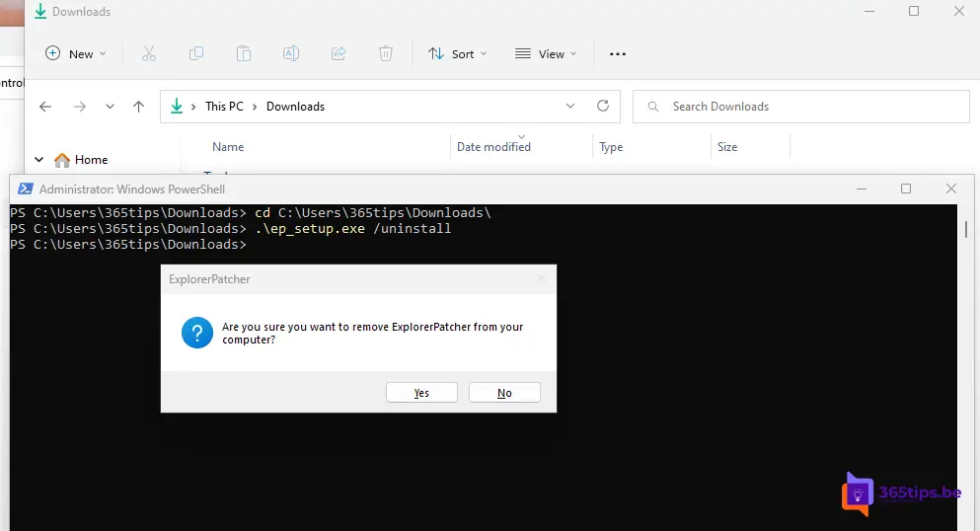
Task: Collapse the Home tree item
Action: pos(39,160)
